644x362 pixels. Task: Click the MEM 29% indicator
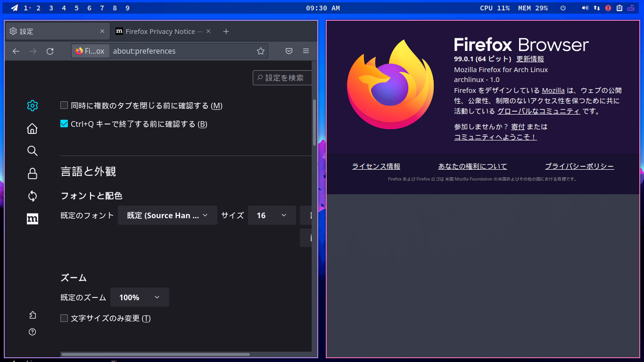[533, 8]
